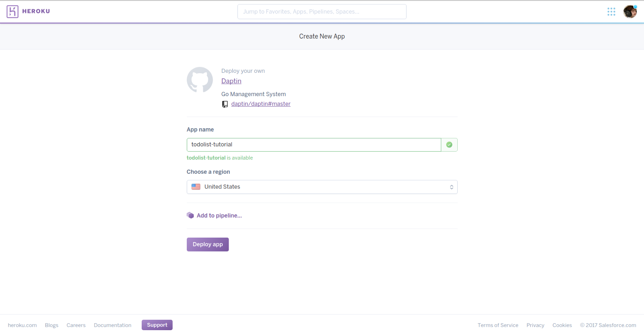Open the heroku.com footer link
Image resolution: width=644 pixels, height=335 pixels.
click(x=22, y=325)
